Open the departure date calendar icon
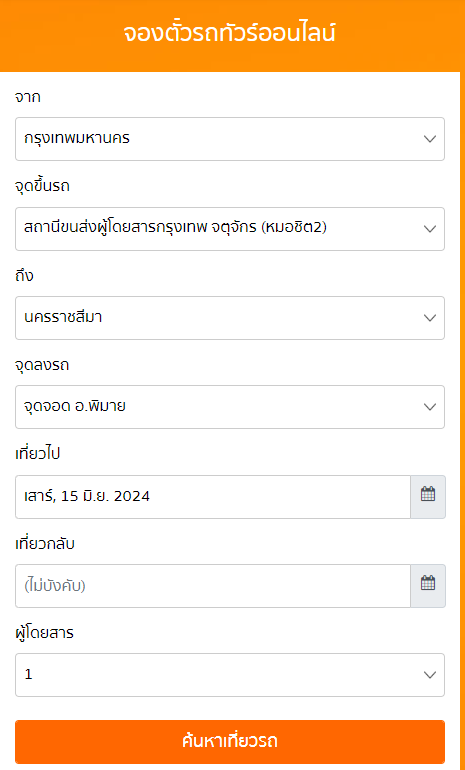Viewport: 465px width, 770px height. (428, 496)
